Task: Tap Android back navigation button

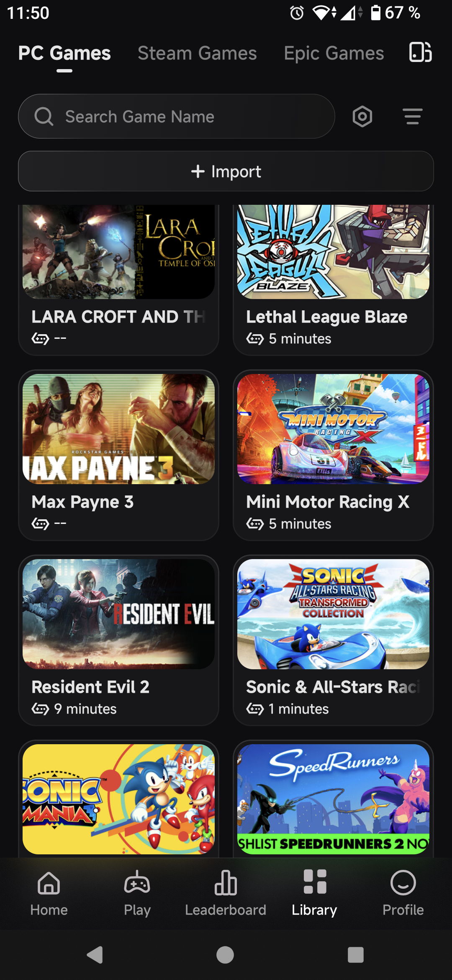Action: coord(95,955)
